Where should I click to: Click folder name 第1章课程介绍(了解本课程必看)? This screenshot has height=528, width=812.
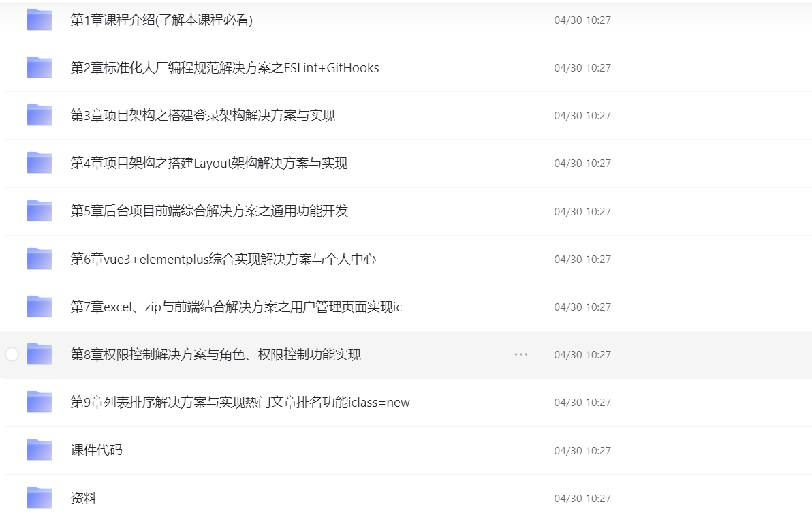161,20
